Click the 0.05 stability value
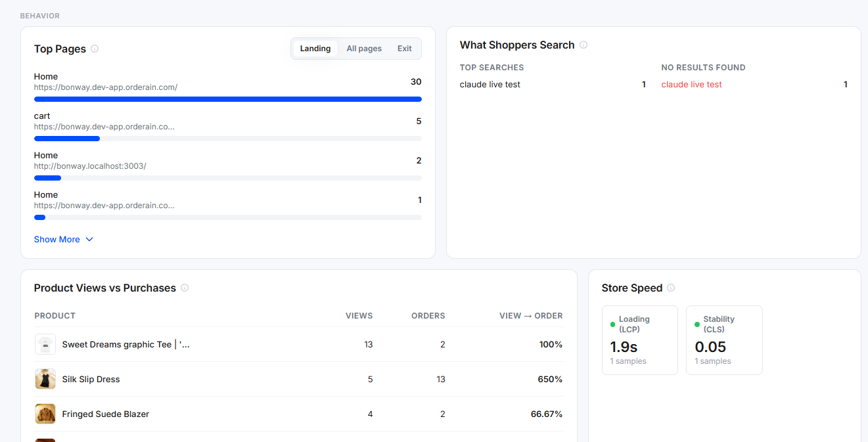The width and height of the screenshot is (868, 442). pos(710,347)
